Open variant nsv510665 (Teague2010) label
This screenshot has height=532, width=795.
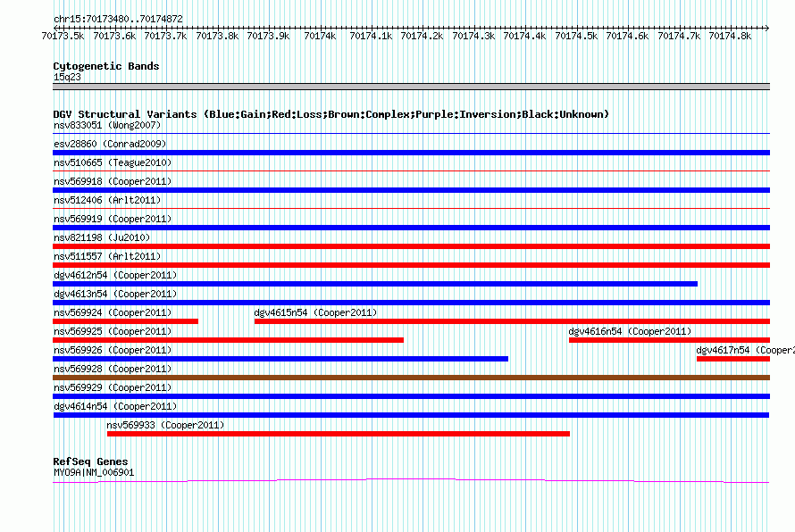pyautogui.click(x=113, y=162)
